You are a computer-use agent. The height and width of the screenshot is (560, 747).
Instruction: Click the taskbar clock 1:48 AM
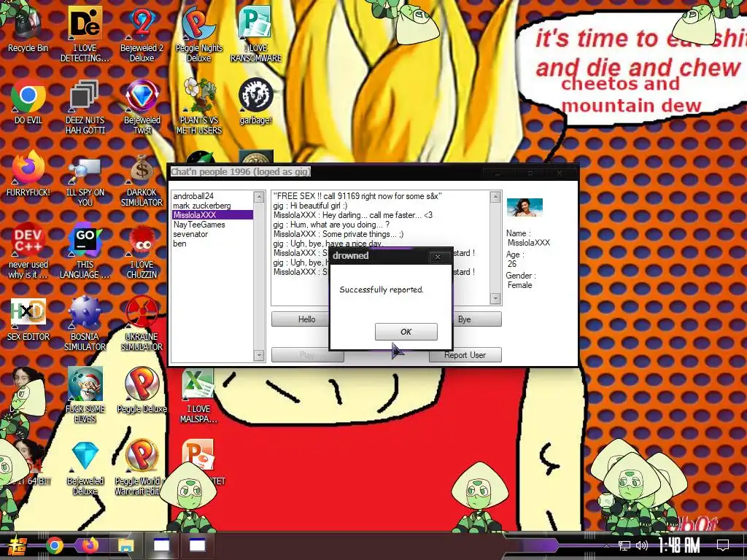679,545
